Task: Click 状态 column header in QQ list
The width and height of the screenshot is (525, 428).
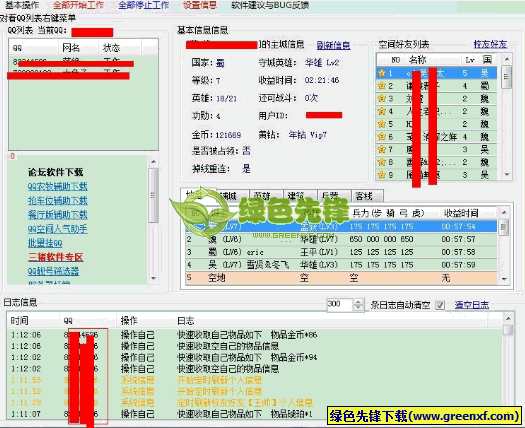Action: click(120, 48)
